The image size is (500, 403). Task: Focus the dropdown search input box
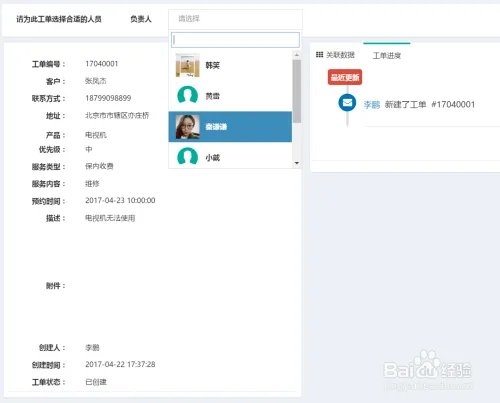coord(235,40)
